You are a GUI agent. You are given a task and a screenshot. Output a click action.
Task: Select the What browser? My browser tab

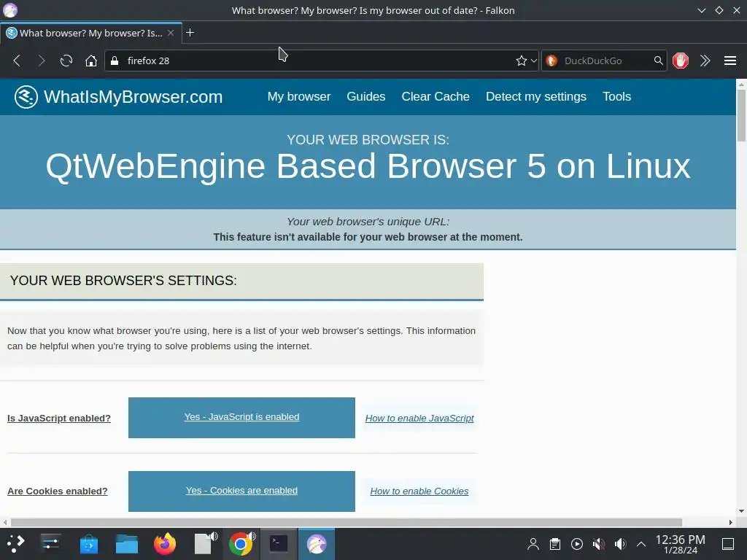point(91,33)
